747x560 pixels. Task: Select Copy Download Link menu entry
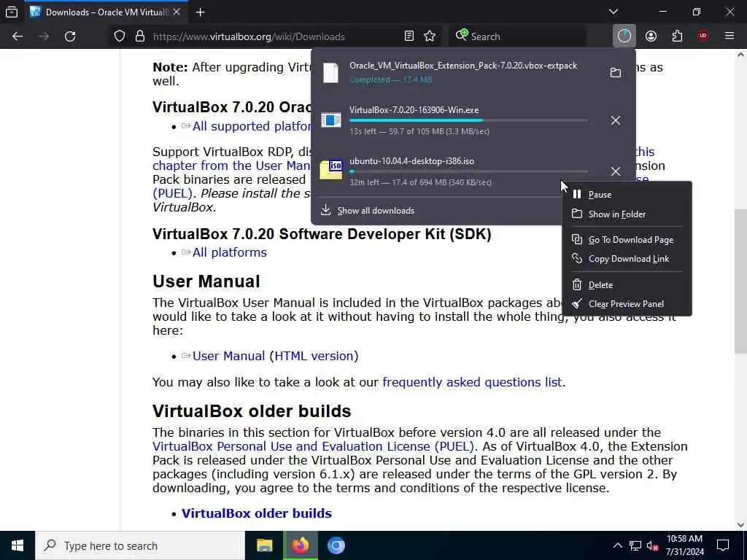627,259
